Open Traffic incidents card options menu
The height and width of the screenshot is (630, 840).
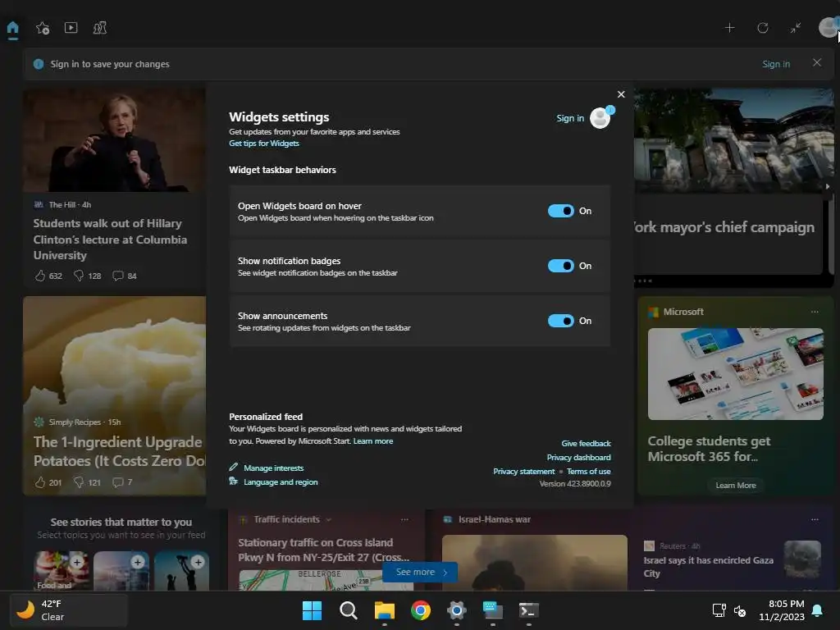(x=404, y=519)
